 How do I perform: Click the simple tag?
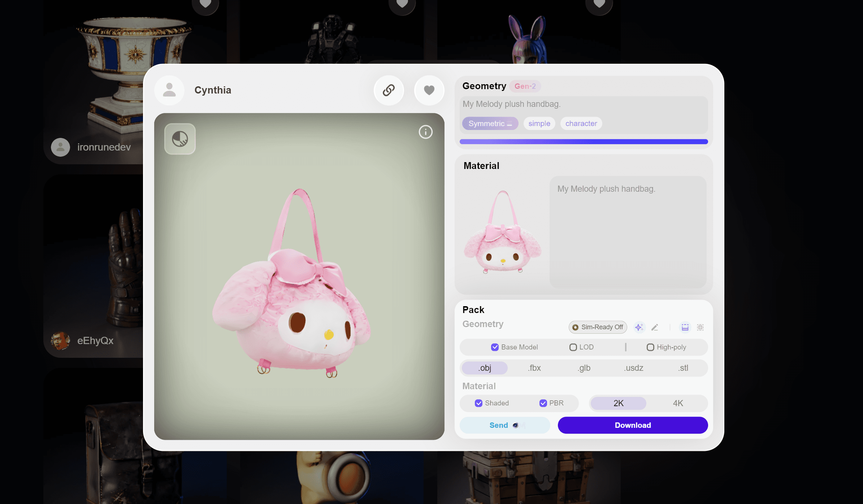[539, 123]
